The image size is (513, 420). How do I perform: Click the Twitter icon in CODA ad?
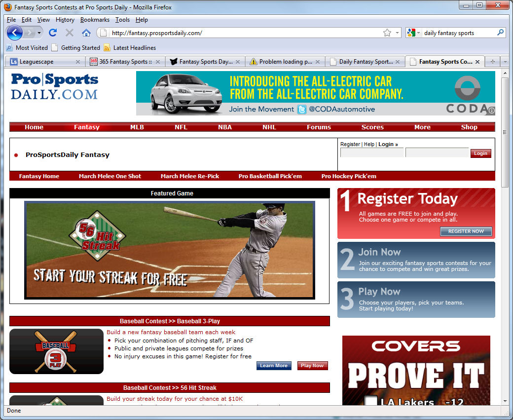point(302,110)
